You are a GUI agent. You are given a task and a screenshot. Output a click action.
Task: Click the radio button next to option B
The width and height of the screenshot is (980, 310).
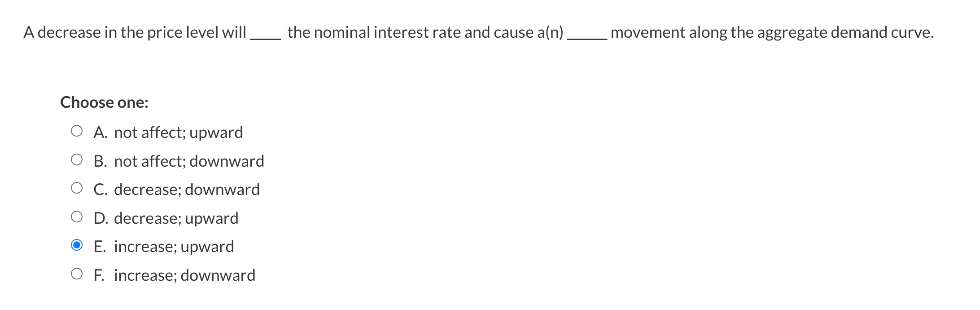[77, 159]
